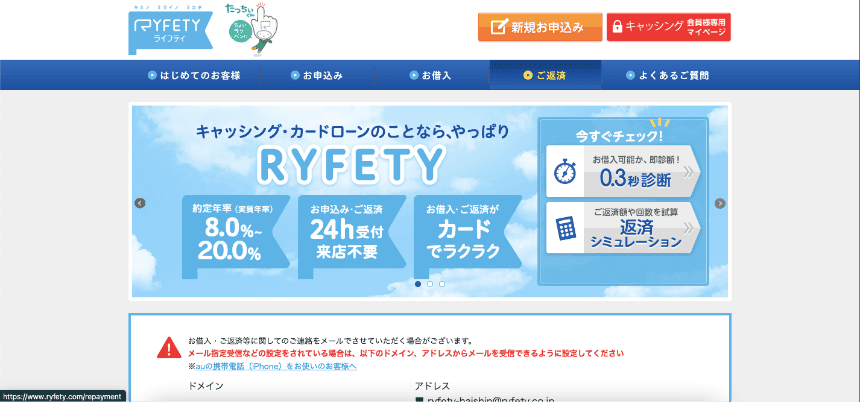Open the 0.3秒診断 quick check
This screenshot has height=402, width=860.
point(623,172)
